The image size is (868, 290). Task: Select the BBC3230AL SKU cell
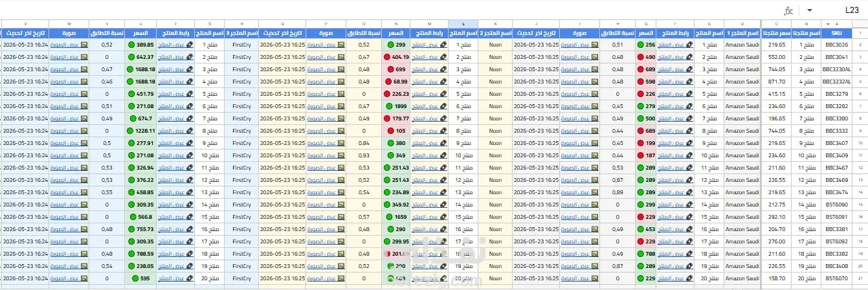(836, 69)
